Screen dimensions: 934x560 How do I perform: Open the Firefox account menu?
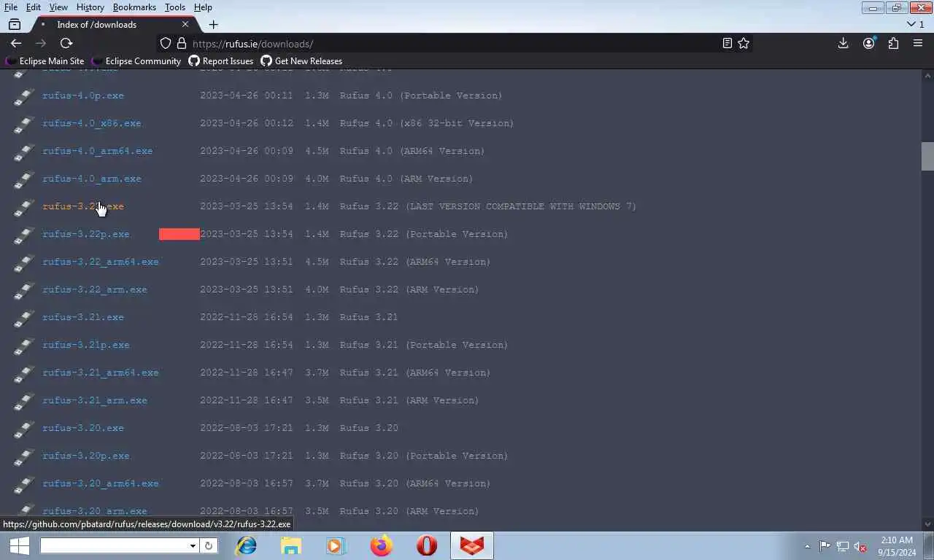[868, 44]
